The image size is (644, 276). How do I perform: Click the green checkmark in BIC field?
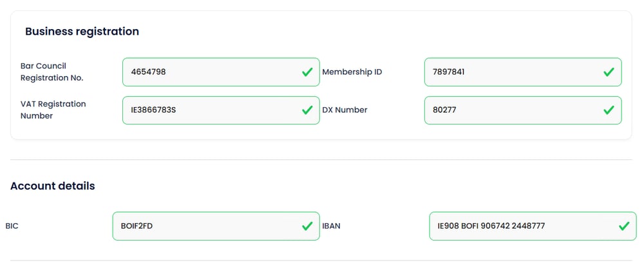point(307,226)
